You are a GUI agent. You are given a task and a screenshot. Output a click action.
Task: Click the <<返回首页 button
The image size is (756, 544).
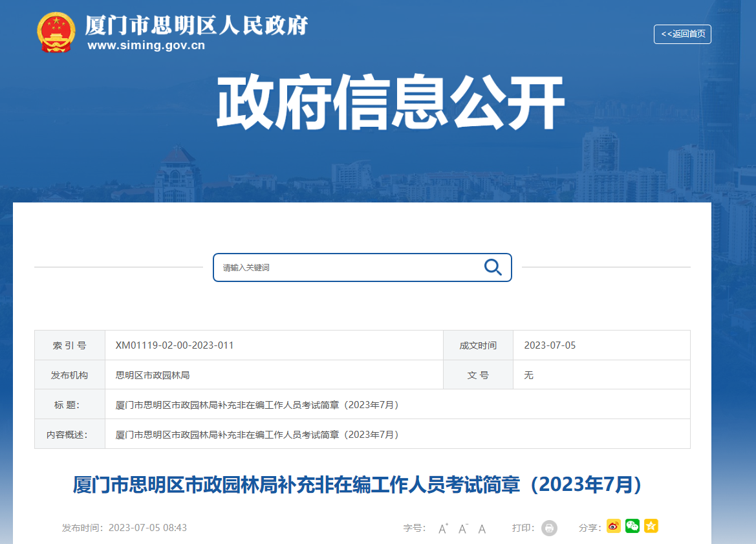pyautogui.click(x=682, y=34)
